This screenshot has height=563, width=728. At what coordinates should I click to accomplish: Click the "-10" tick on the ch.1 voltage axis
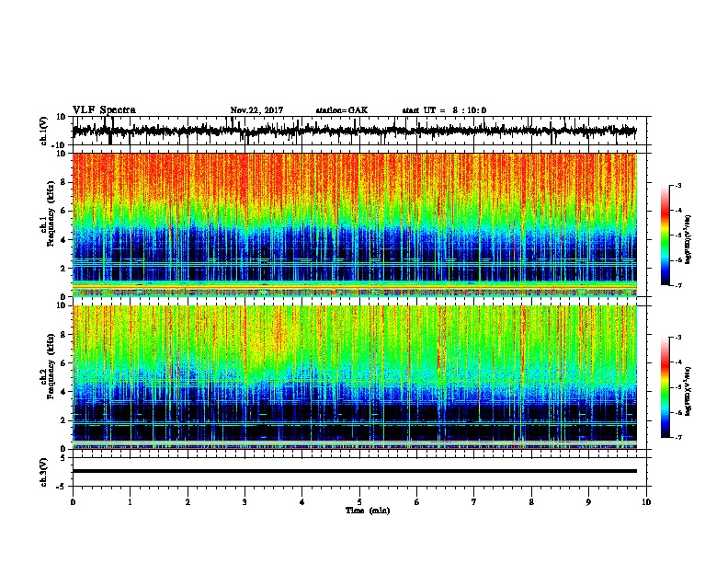click(60, 145)
